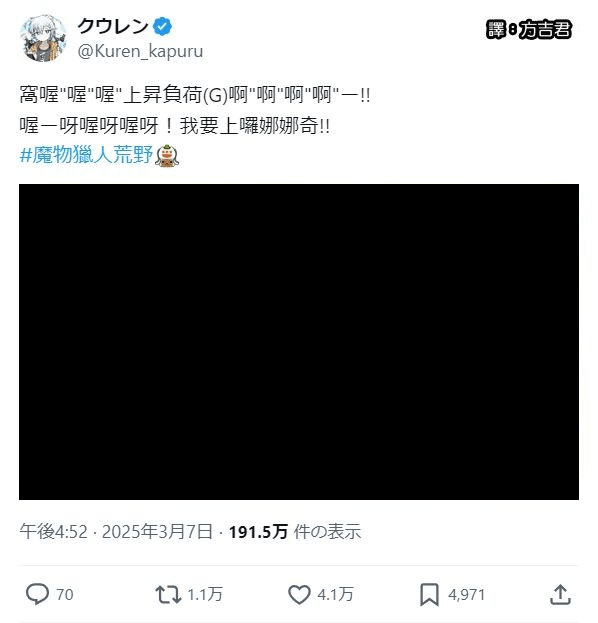This screenshot has height=623, width=598.
Task: Open the 午後4:52 timestamp link
Action: point(53,532)
